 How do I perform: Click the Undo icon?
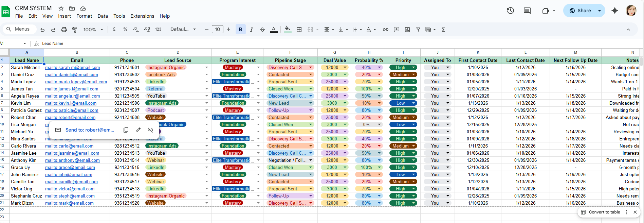click(42, 30)
